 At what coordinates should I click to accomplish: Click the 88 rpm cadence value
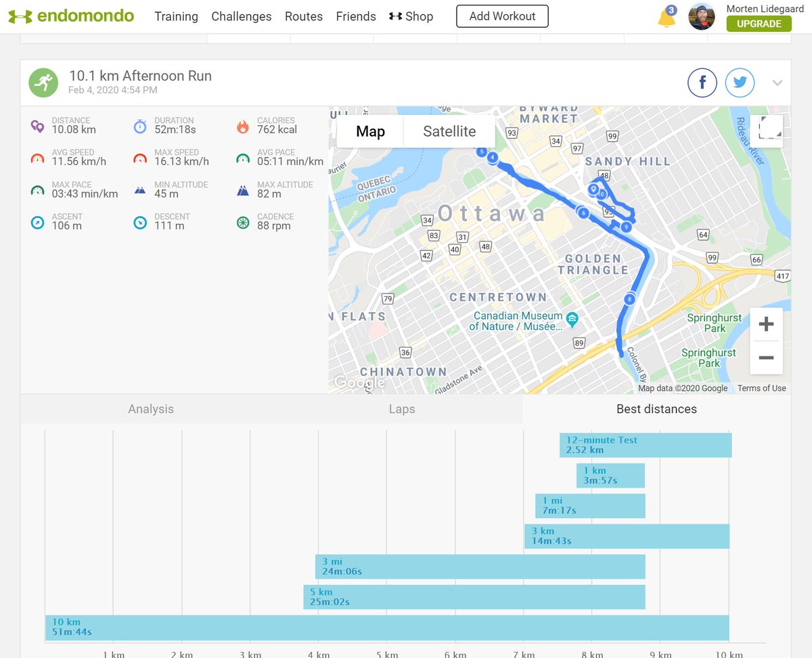[x=273, y=226]
